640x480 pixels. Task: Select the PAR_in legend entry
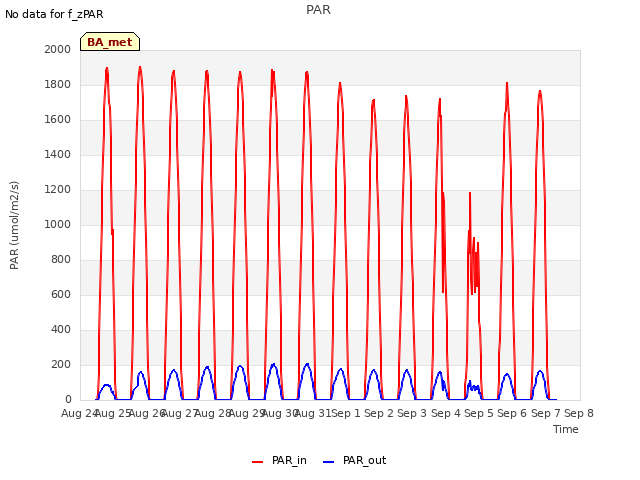click(x=280, y=460)
